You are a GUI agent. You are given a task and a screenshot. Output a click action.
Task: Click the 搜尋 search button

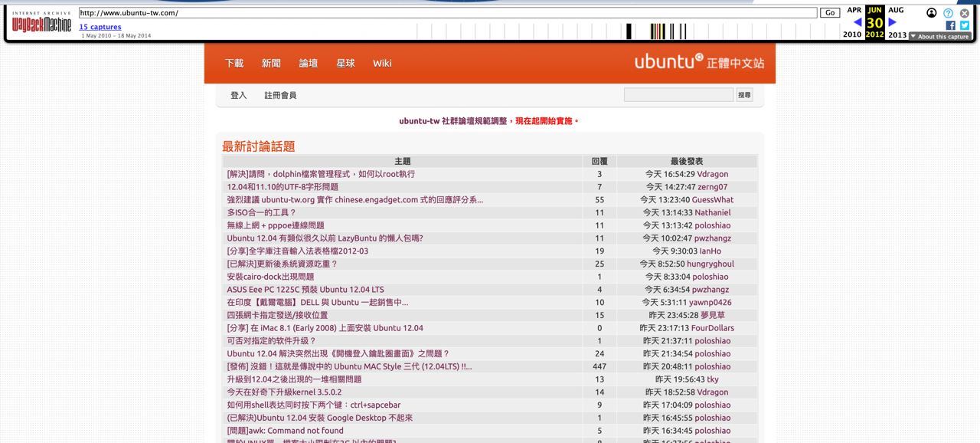click(744, 95)
